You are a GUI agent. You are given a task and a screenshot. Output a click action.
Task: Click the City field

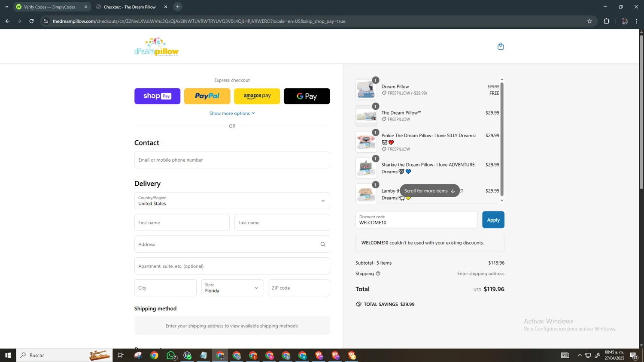pos(165,288)
